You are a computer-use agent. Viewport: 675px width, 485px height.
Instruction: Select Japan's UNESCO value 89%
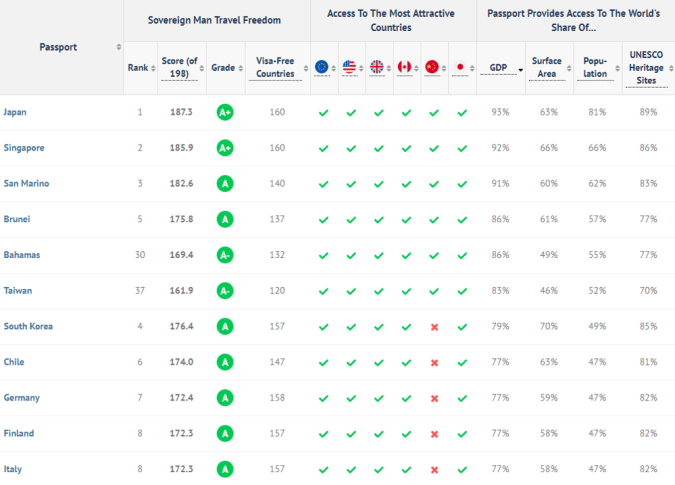(x=648, y=112)
